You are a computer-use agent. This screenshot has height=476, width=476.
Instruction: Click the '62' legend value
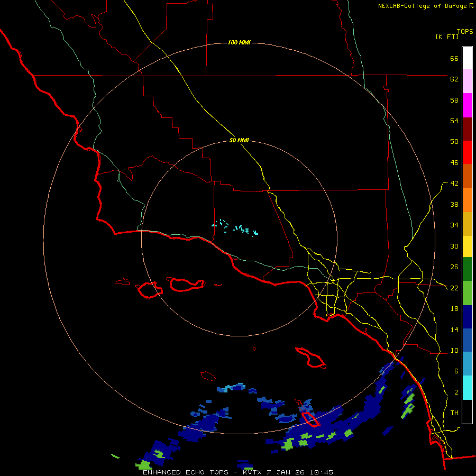(454, 79)
